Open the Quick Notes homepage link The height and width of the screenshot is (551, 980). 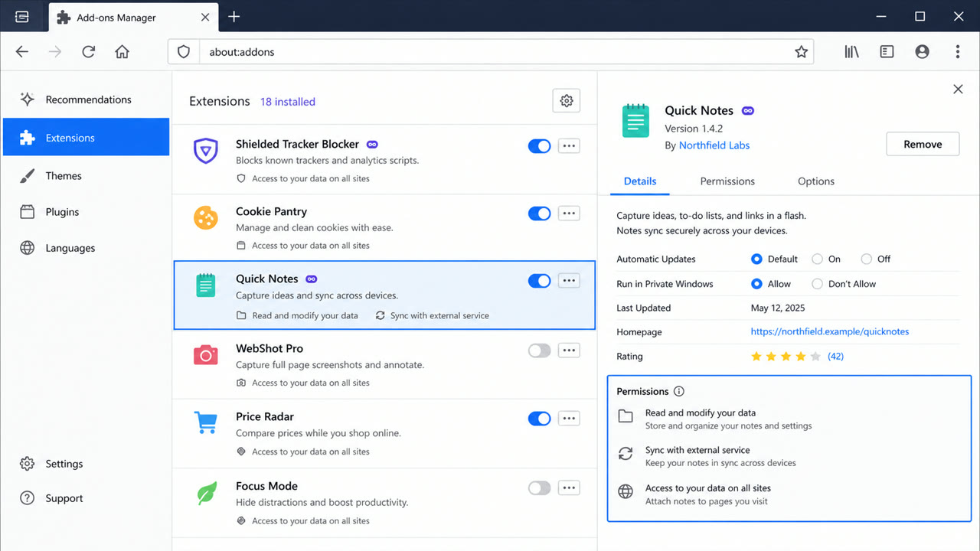830,331
